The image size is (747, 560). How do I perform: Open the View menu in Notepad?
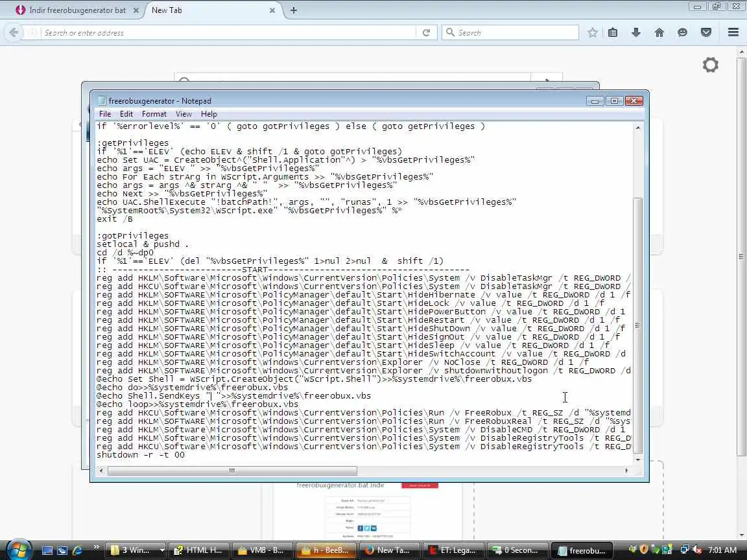pyautogui.click(x=184, y=114)
